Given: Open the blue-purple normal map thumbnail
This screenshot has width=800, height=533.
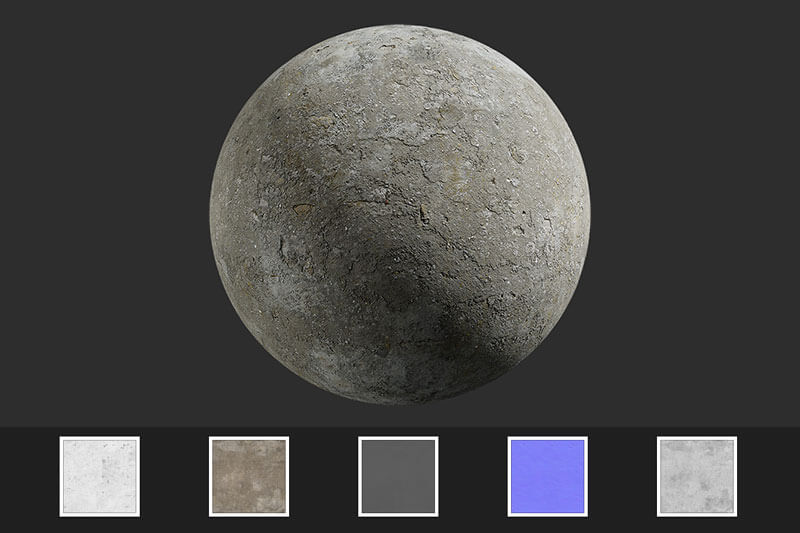Looking at the screenshot, I should [x=547, y=476].
